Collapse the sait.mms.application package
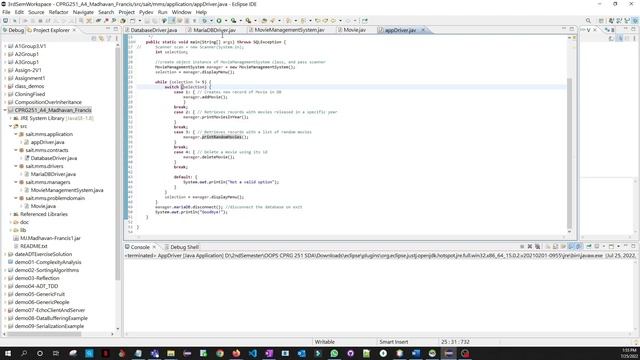This screenshot has width=640, height=360. coord(16,134)
